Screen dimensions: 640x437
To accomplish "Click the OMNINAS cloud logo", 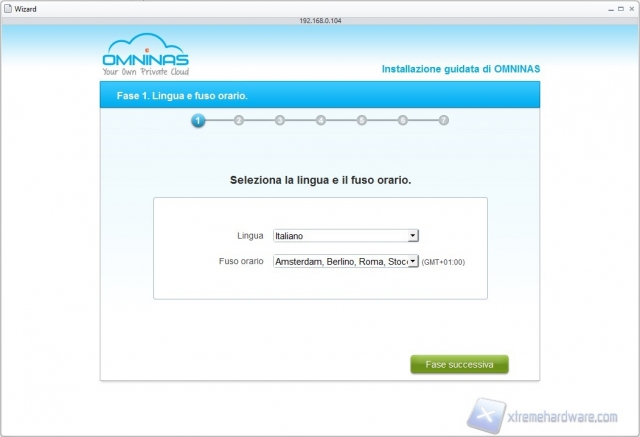I will (144, 56).
